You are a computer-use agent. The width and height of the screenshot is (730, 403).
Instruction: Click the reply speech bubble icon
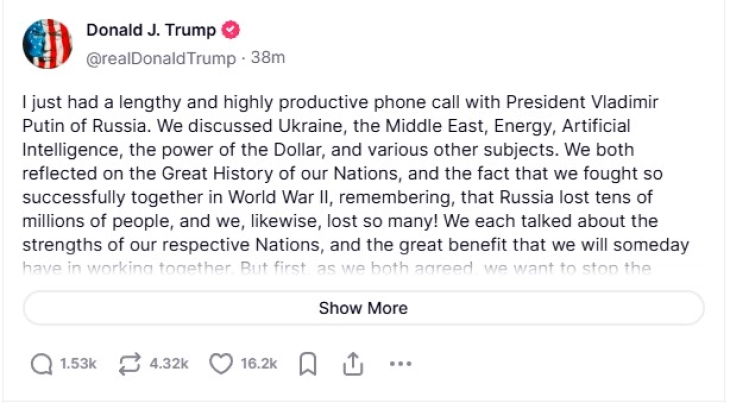click(41, 365)
